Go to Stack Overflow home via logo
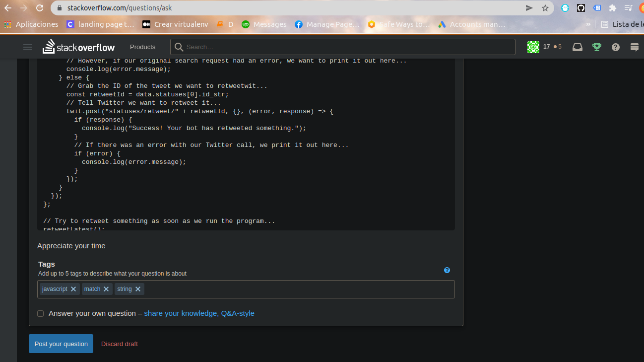 (78, 47)
